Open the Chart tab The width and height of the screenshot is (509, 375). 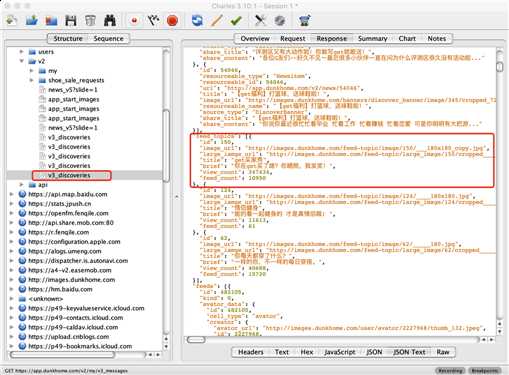407,39
